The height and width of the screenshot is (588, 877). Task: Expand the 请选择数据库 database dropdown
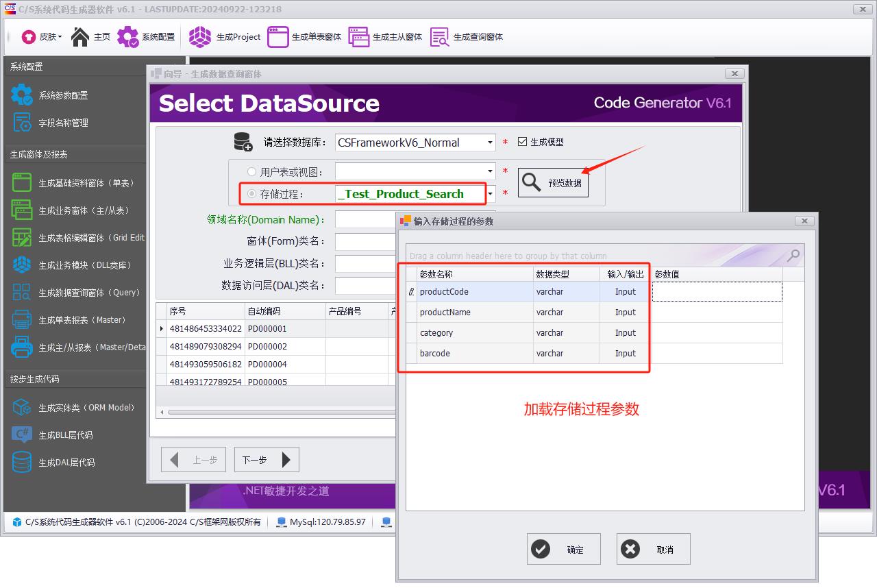tap(490, 143)
